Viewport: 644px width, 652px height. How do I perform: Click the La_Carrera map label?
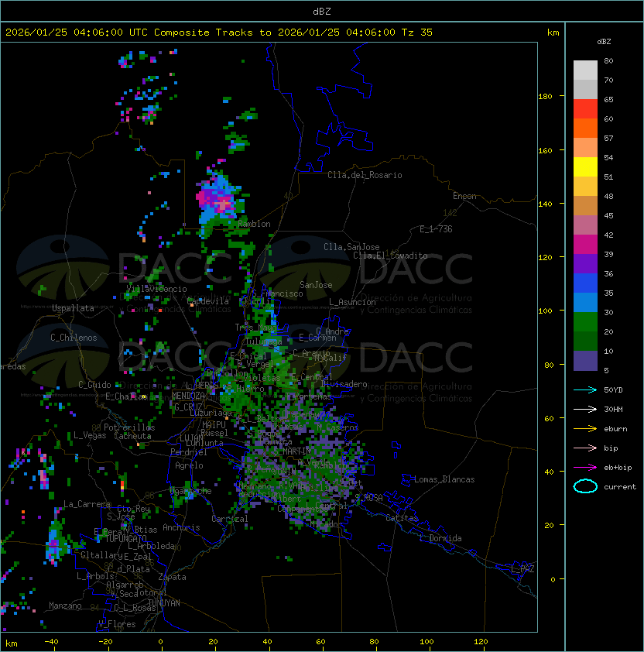[87, 504]
